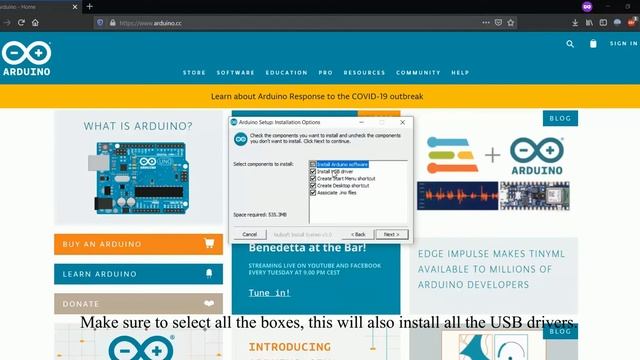
Task: Open a new browser tab with plus icon
Action: [x=89, y=7]
